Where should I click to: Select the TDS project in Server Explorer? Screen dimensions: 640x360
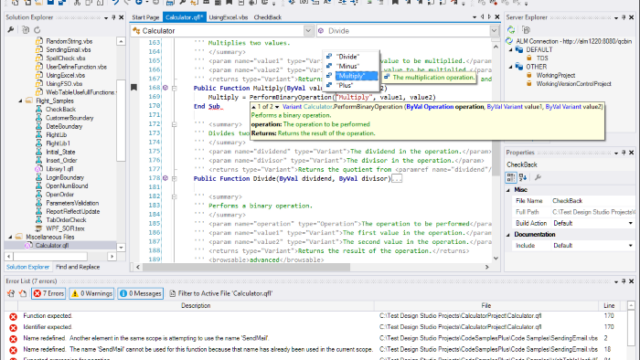[542, 58]
